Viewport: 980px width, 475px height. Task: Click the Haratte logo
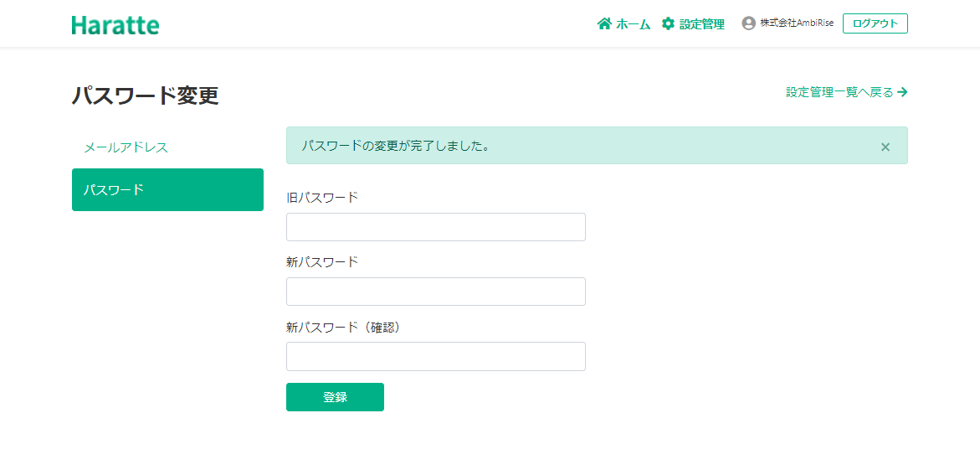[x=115, y=24]
